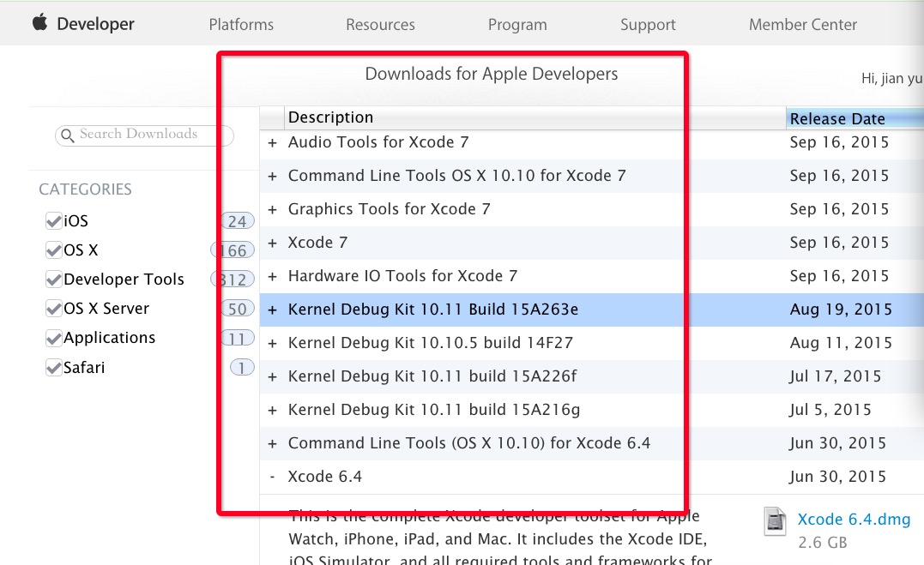Click the search magnifier icon
Image resolution: width=924 pixels, height=565 pixels.
pos(68,135)
